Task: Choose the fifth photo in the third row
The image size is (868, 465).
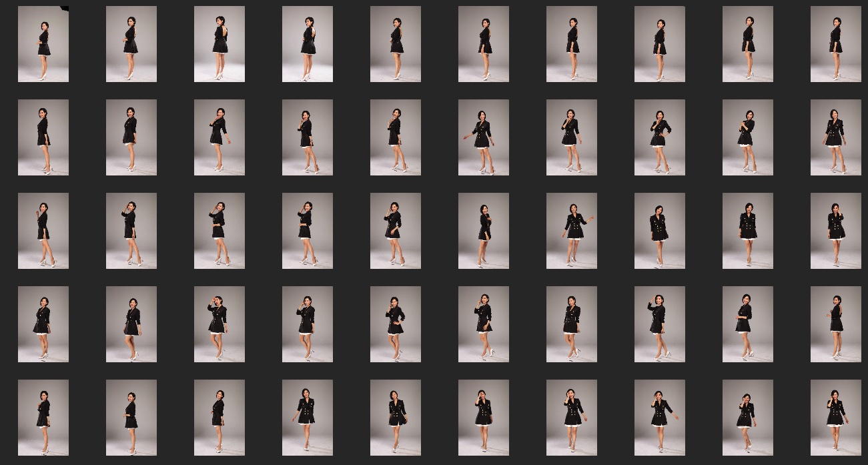Action: [396, 231]
